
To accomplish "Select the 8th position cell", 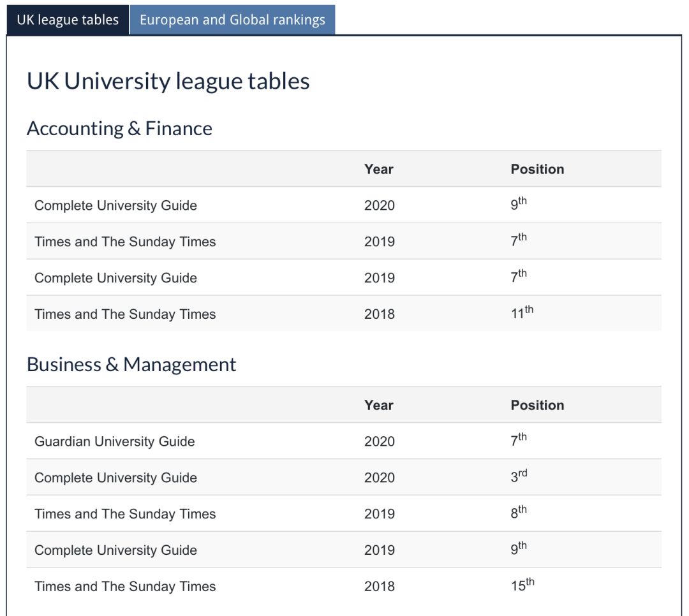I will (x=519, y=513).
